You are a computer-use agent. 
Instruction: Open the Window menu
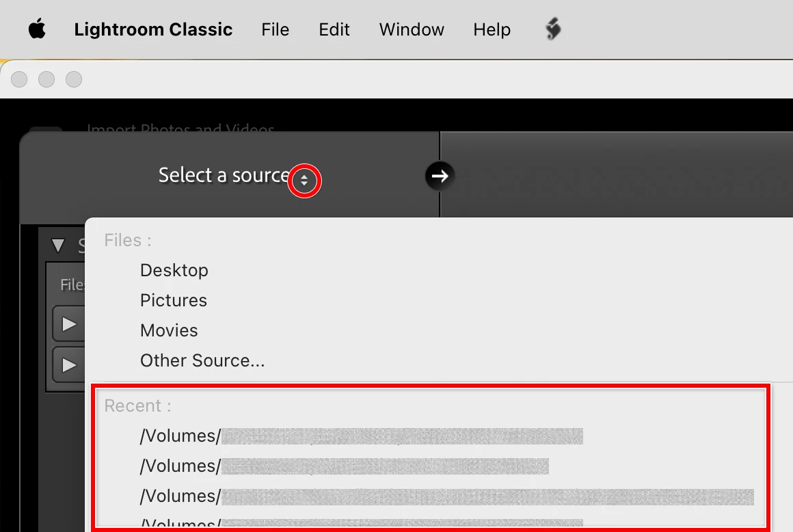(x=412, y=29)
